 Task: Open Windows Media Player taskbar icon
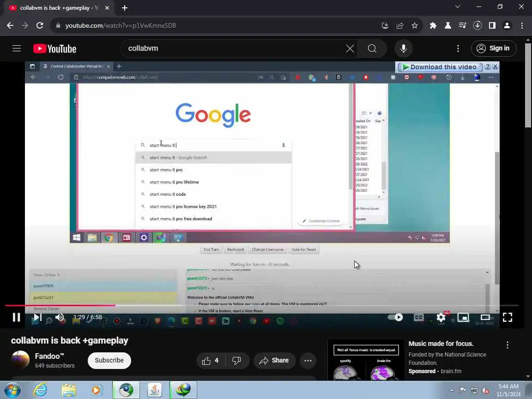[x=97, y=390]
